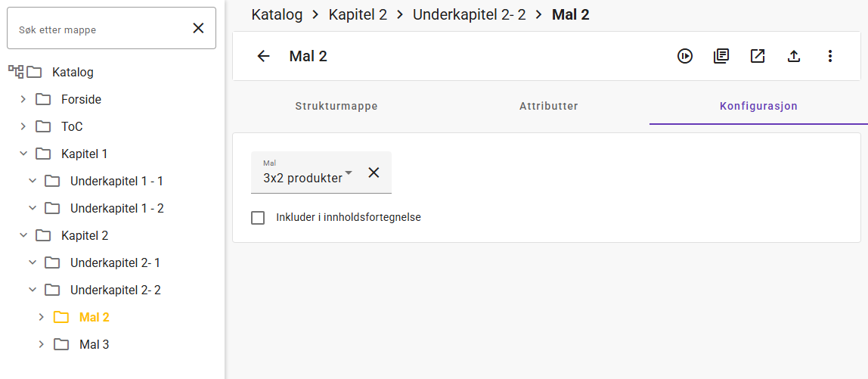Expand the Forside folder
This screenshot has height=379, width=868.
[23, 99]
